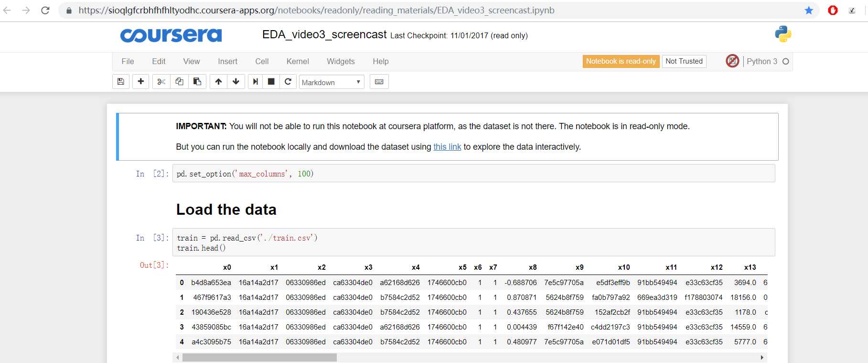The height and width of the screenshot is (363, 868).
Task: Cut selected cells with scissors icon
Action: tap(161, 82)
